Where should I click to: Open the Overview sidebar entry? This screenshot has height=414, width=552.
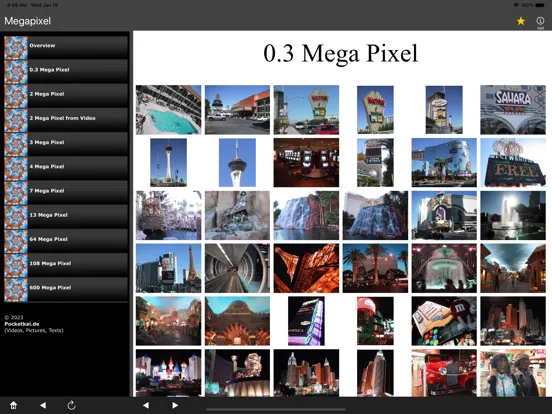coord(66,47)
